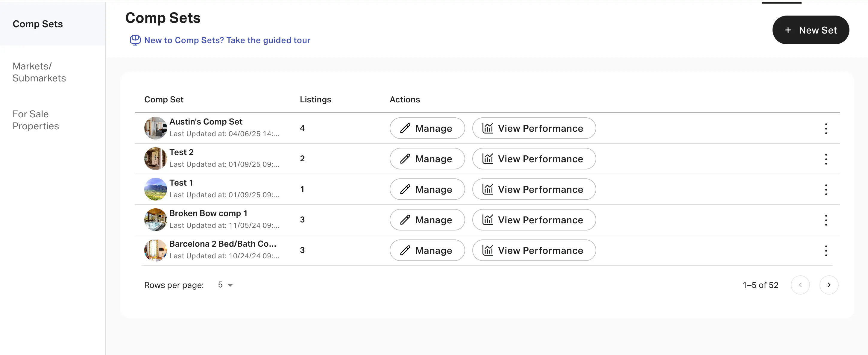Click Austin's Comp Set thumbnail image
This screenshot has width=868, height=355.
[155, 128]
